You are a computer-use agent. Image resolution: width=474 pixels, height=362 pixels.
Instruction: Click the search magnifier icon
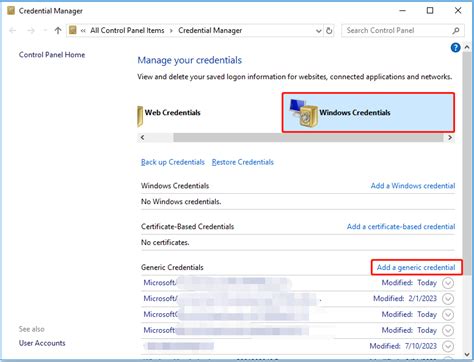pos(456,31)
